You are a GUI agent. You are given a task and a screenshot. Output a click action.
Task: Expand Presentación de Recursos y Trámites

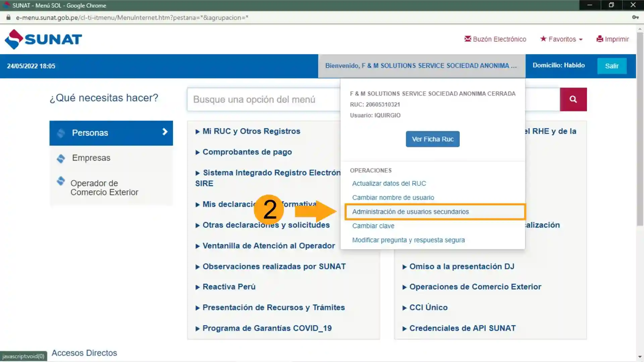(270, 308)
